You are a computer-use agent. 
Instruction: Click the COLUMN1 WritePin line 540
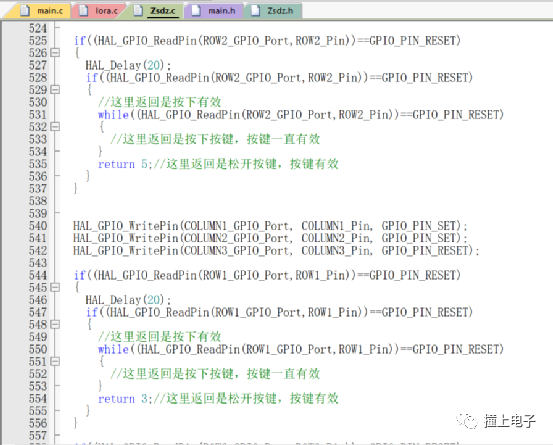pyautogui.click(x=270, y=226)
